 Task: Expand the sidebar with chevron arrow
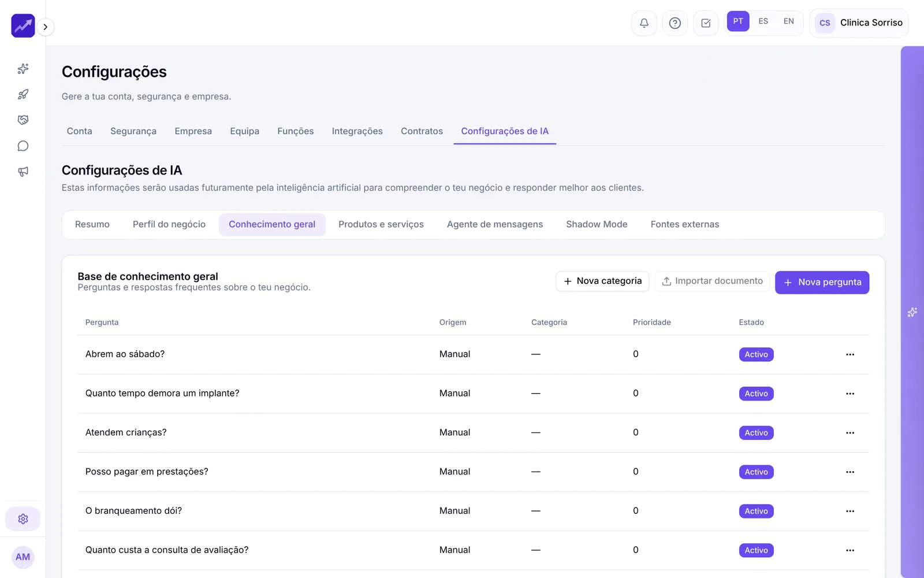[46, 27]
